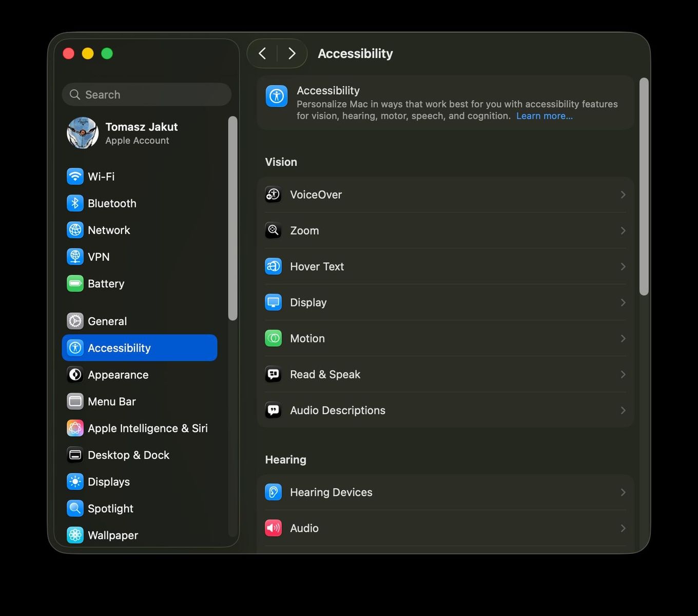Expand the VoiceOver row chevron
Screen dimensions: 698x616
[623, 195]
